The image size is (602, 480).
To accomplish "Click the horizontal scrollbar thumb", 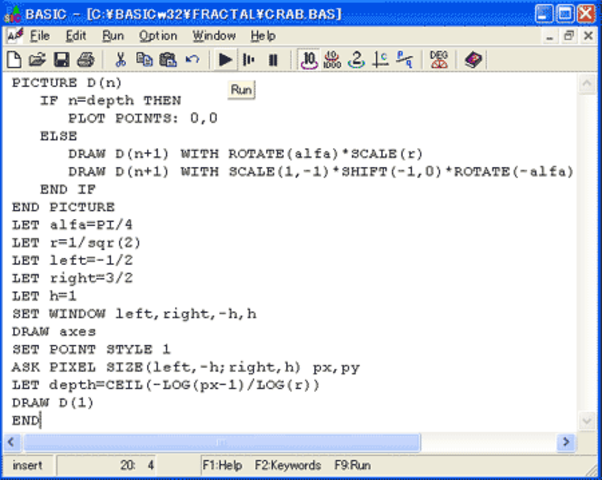I will pyautogui.click(x=222, y=442).
